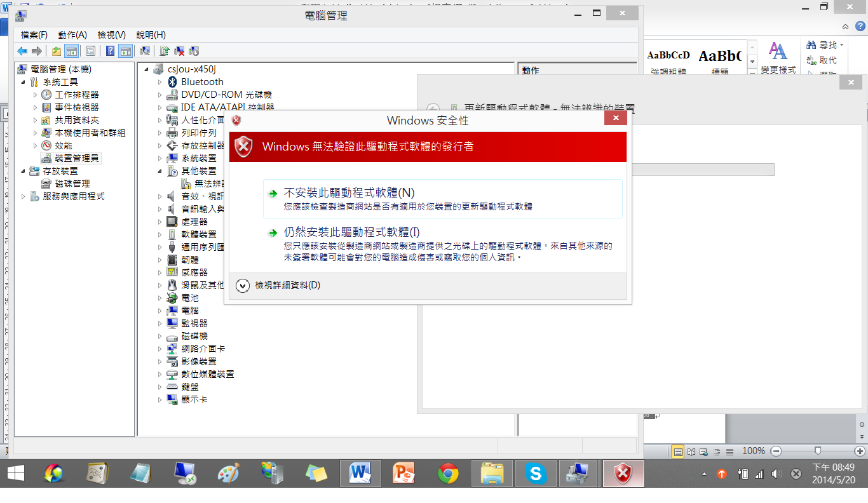This screenshot has width=868, height=503.
Task: Click Word zoom in plus button
Action: pyautogui.click(x=860, y=451)
